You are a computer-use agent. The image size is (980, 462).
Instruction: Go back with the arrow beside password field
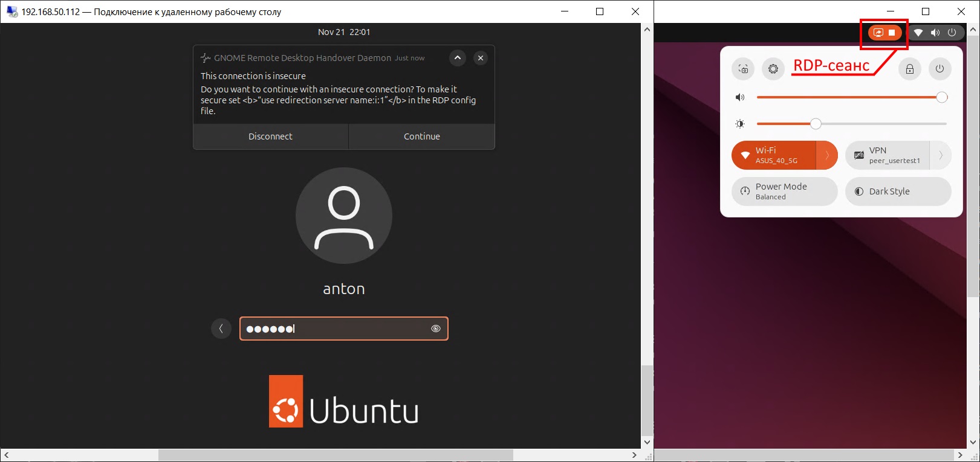pos(221,329)
